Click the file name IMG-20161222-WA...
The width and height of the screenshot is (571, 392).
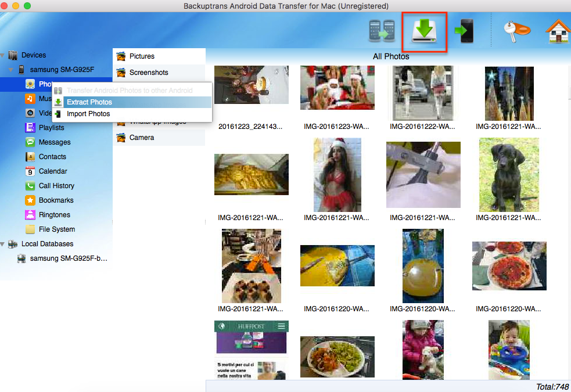(422, 127)
